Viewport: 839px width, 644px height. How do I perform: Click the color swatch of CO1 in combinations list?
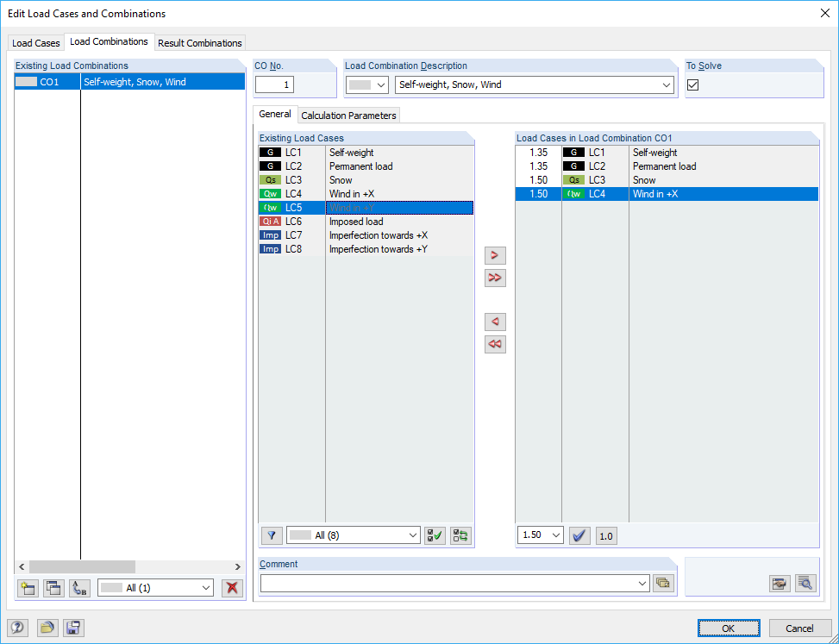(27, 82)
